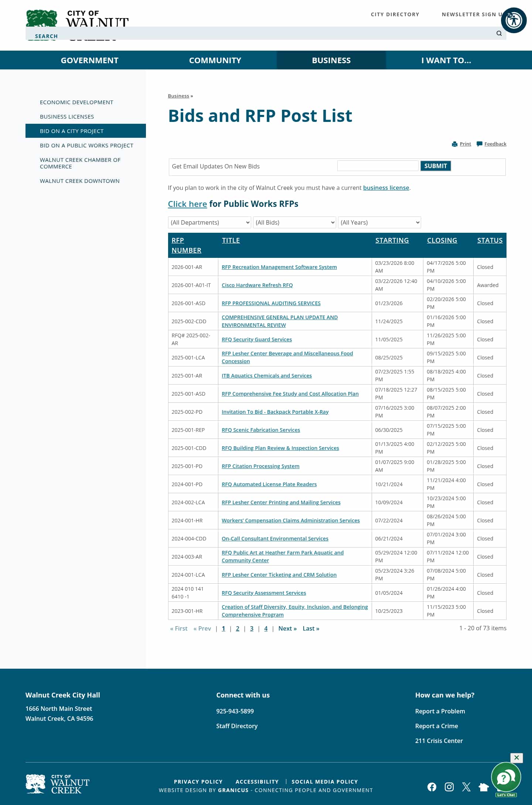
Task: Open RFQ Automated License Plate Readers
Action: [x=269, y=484]
